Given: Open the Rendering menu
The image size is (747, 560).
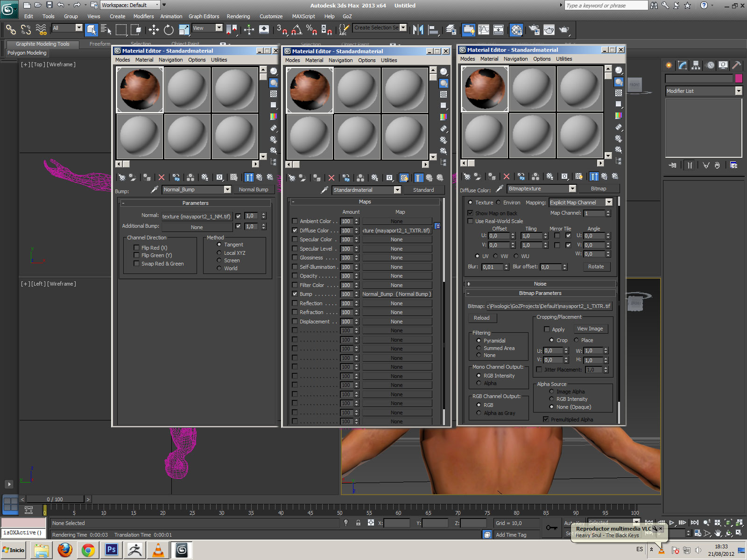Looking at the screenshot, I should pos(238,16).
